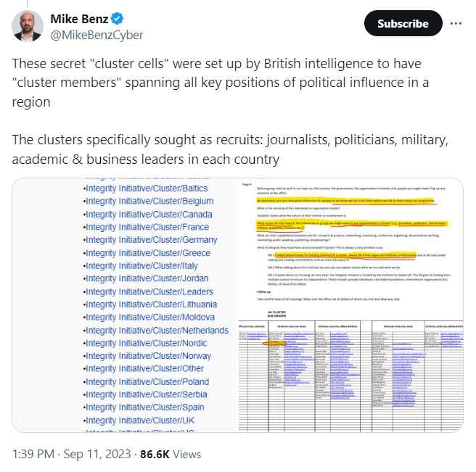This screenshot has width=476, height=472.
Task: Open the three-dot more options menu
Action: tap(456, 23)
